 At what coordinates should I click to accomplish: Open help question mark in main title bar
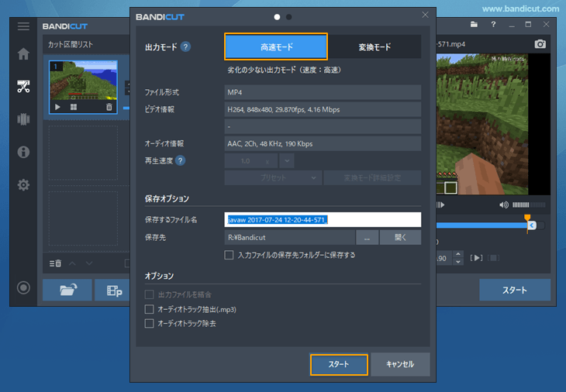coord(493,25)
